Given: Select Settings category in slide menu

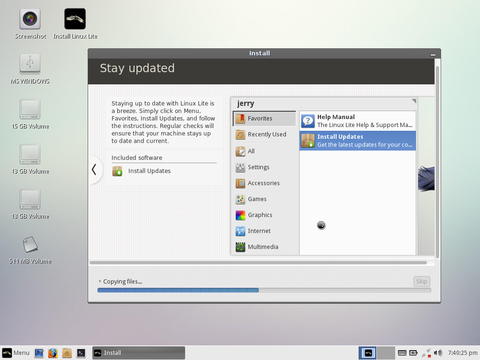Looking at the screenshot, I should [x=264, y=167].
